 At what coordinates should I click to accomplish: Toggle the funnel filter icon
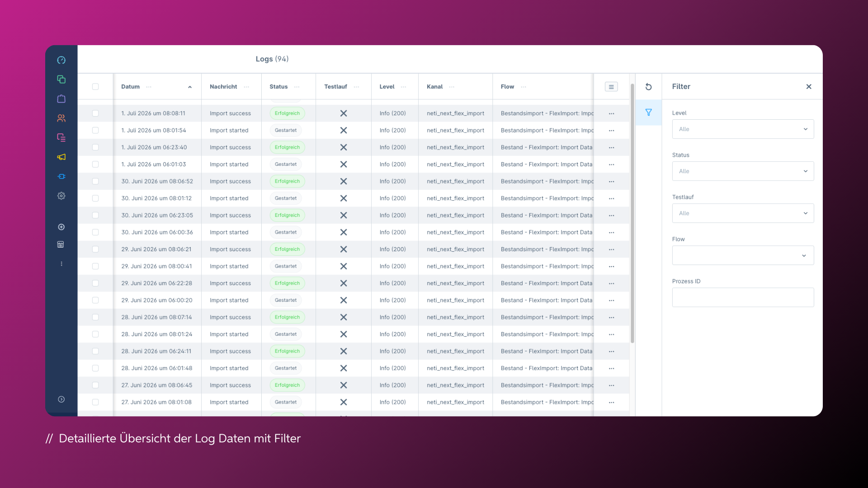[x=648, y=113]
